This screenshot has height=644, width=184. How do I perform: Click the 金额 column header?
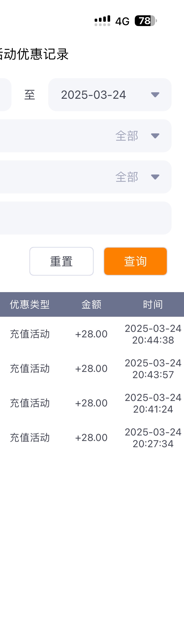tap(91, 304)
